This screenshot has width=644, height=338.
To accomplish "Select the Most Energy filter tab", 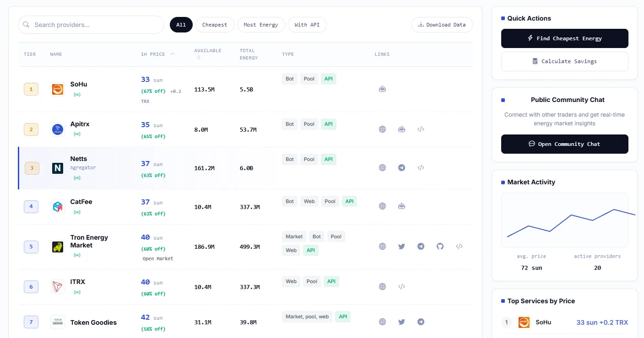I will 261,25.
